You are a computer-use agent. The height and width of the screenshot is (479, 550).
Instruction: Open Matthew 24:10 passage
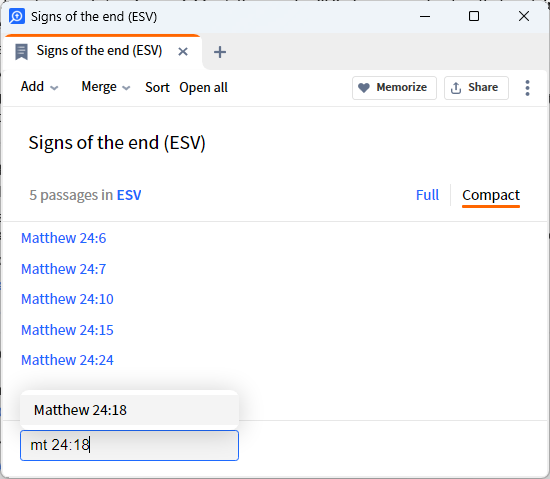point(67,299)
